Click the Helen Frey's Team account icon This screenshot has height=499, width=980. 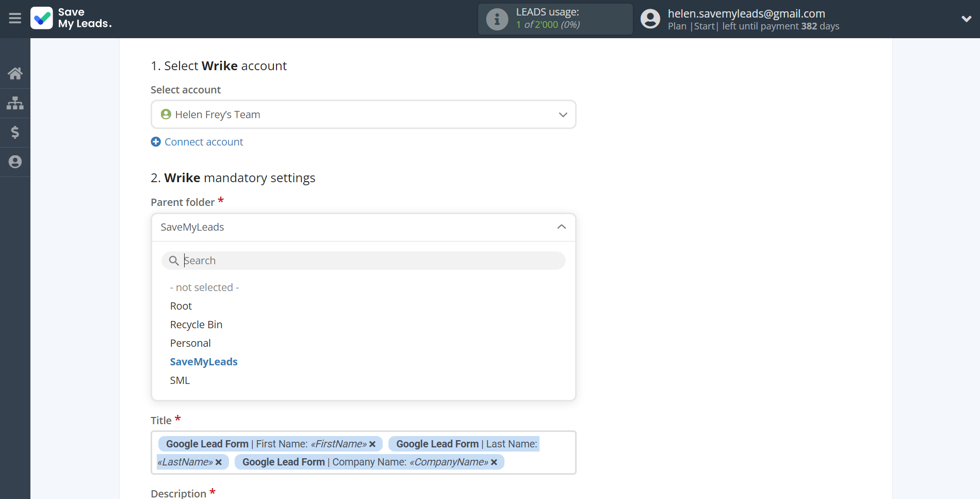point(166,114)
